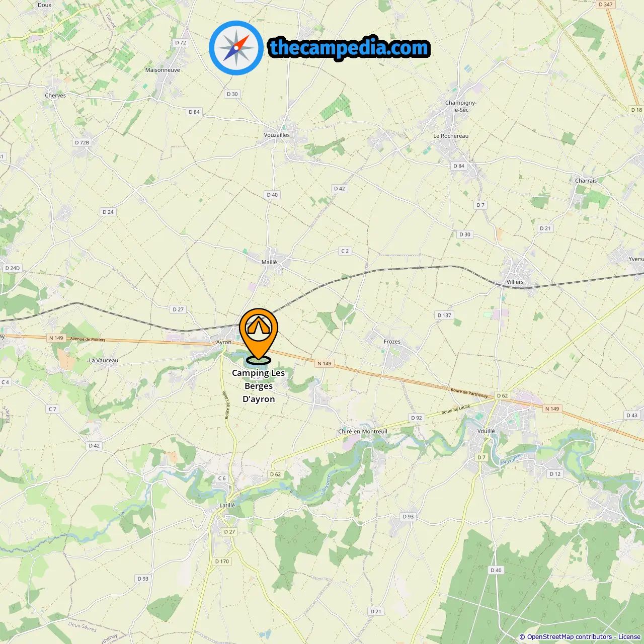Click the D 137 road shield
644x644 pixels.
pyautogui.click(x=444, y=315)
